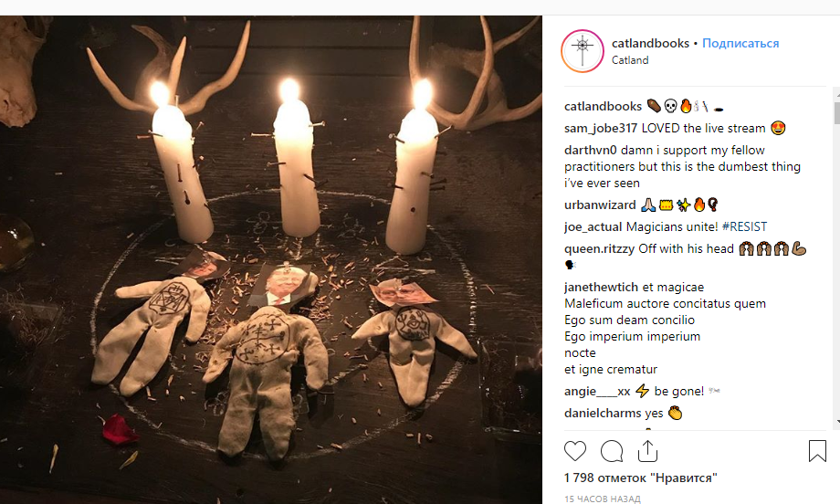The height and width of the screenshot is (504, 840).
Task: Open the comment speech bubble icon
Action: pos(612,451)
